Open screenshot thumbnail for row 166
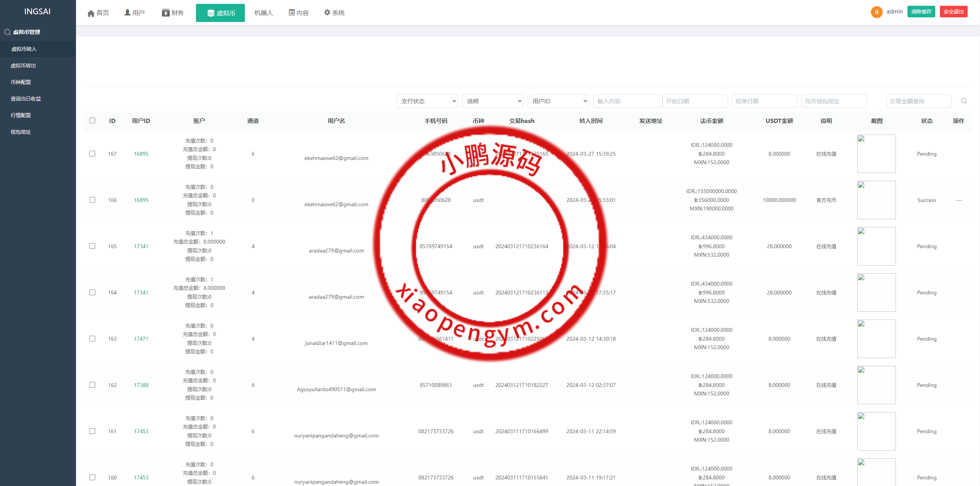This screenshot has width=980, height=486. pyautogui.click(x=876, y=200)
